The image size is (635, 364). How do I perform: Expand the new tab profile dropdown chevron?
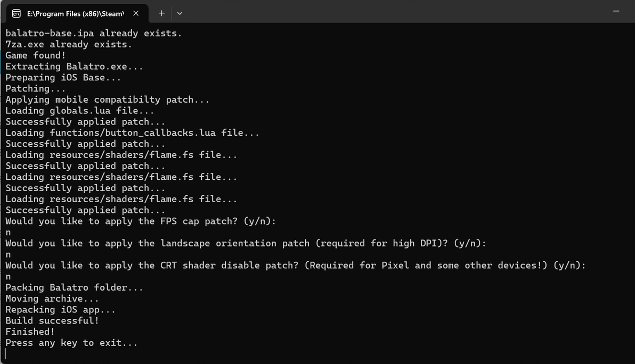[180, 13]
